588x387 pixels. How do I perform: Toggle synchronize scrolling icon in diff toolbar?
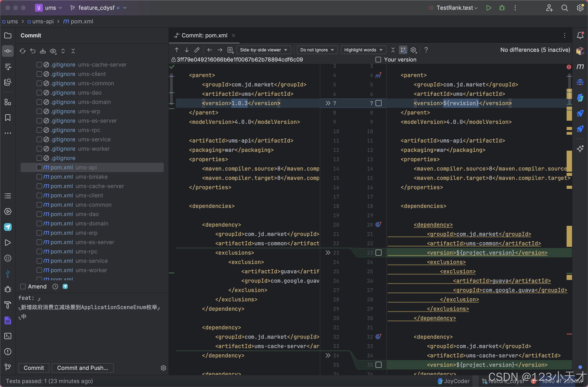pyautogui.click(x=403, y=50)
